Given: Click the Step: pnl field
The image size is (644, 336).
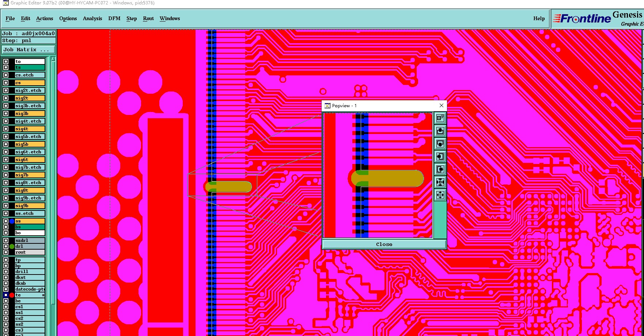Looking at the screenshot, I should point(29,40).
